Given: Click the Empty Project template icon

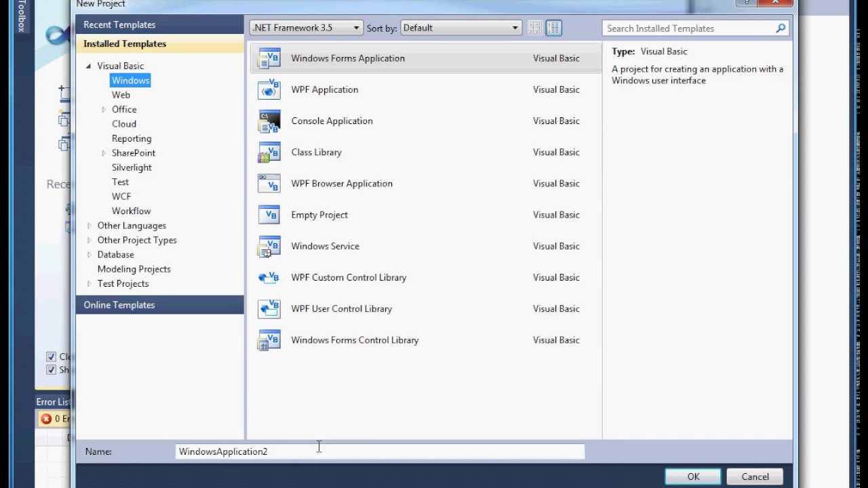Looking at the screenshot, I should tap(269, 215).
